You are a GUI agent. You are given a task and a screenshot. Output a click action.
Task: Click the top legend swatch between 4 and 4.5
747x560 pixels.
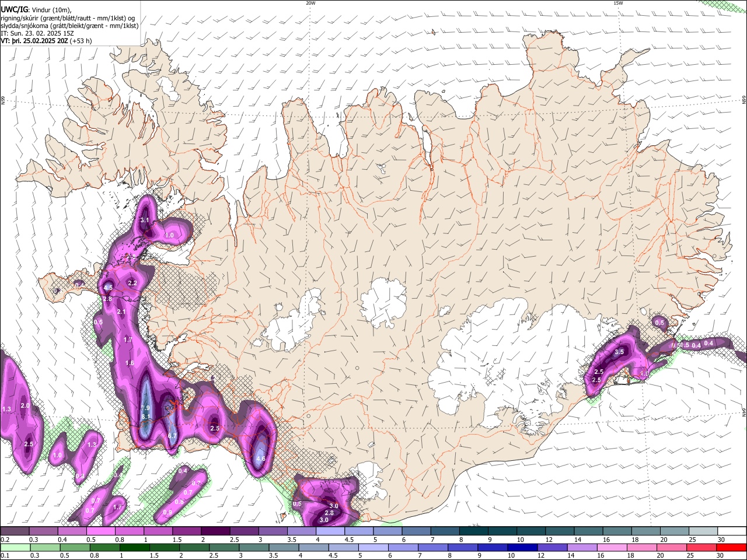coord(330,531)
